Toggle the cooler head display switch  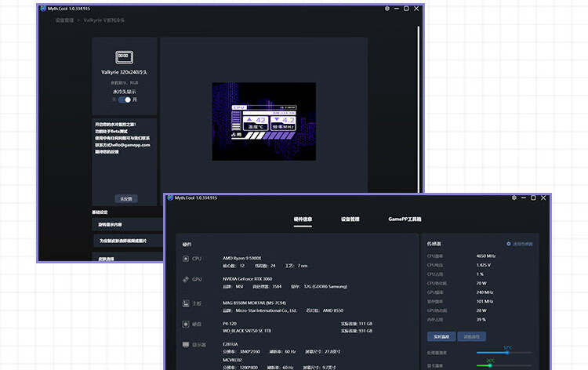[x=125, y=100]
